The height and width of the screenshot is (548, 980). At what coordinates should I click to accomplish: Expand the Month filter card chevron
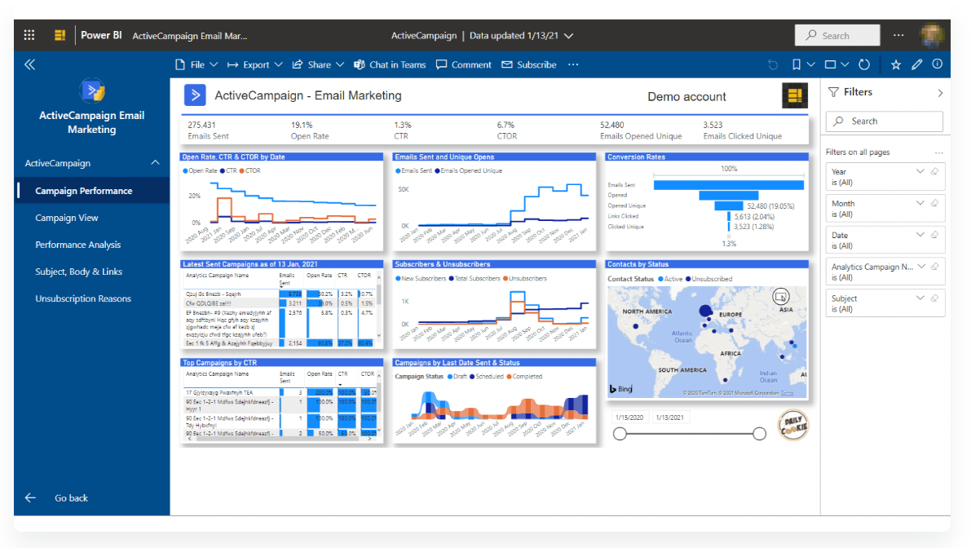tap(920, 203)
